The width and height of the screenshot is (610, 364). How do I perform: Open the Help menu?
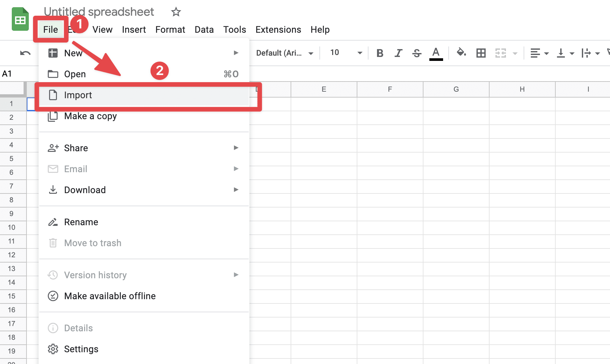click(320, 29)
